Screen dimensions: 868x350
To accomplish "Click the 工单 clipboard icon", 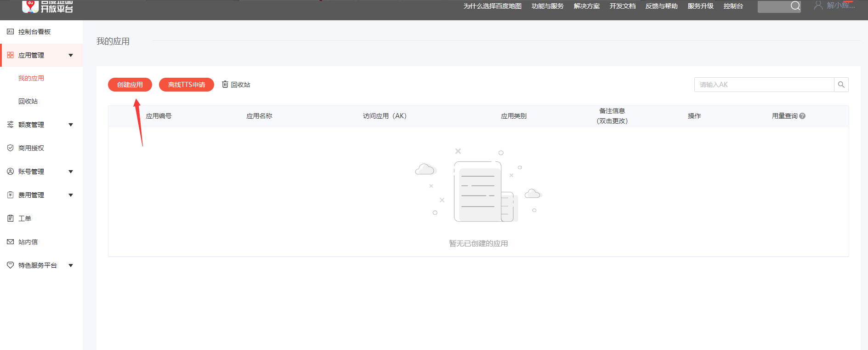I will coord(10,218).
